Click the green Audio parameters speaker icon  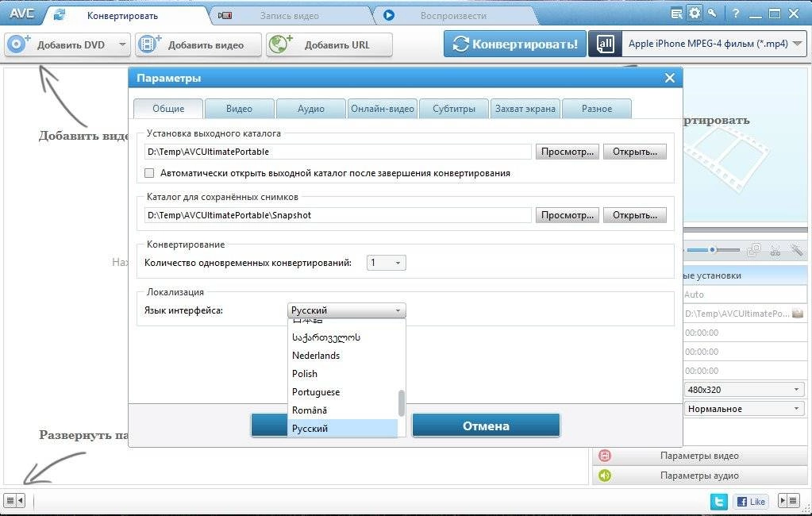(604, 475)
